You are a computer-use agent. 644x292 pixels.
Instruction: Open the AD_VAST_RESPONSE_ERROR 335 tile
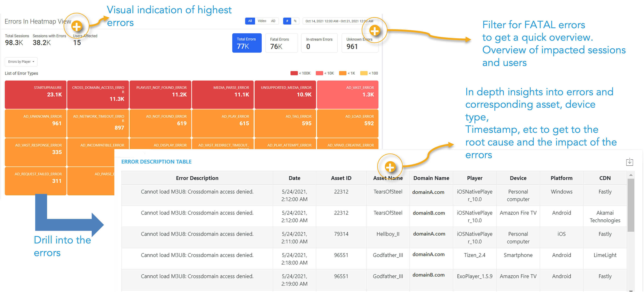tap(35, 152)
